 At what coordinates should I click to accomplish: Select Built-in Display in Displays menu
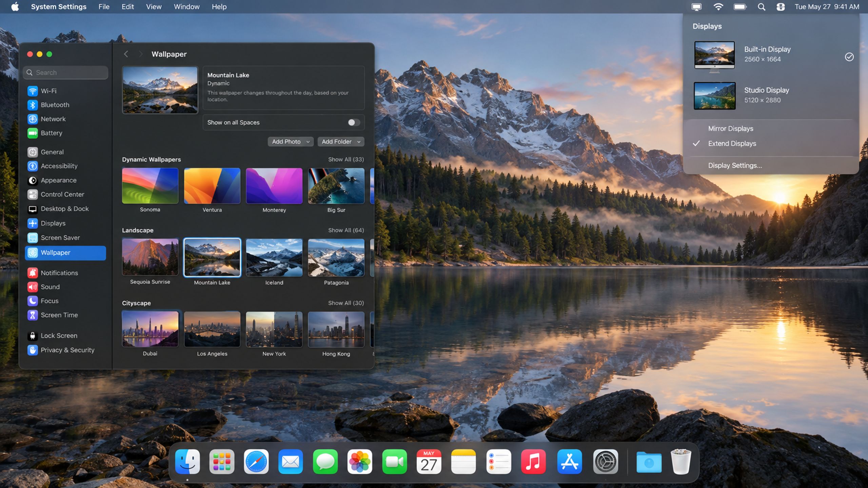771,56
